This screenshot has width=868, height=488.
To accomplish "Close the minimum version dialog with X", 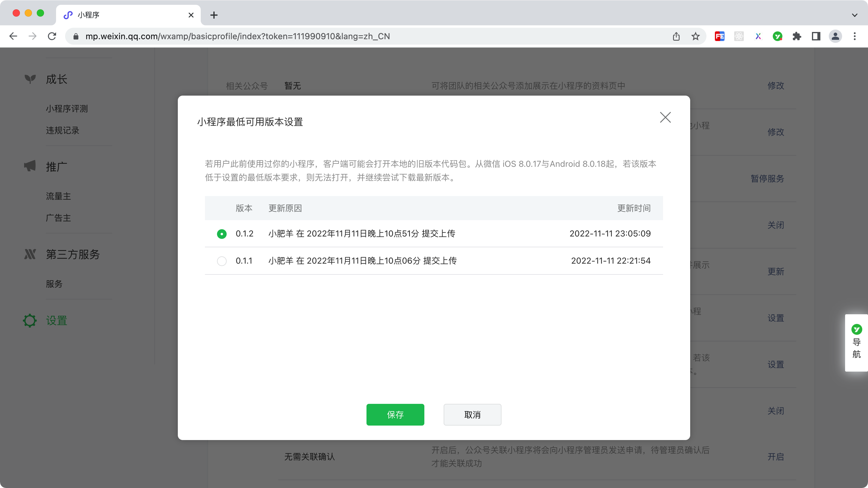I will [665, 117].
